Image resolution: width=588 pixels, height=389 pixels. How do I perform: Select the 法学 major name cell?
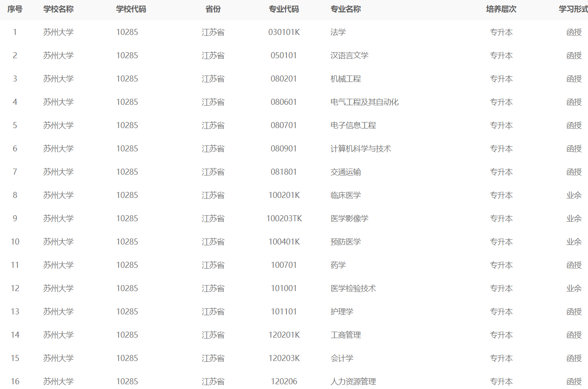click(x=338, y=32)
